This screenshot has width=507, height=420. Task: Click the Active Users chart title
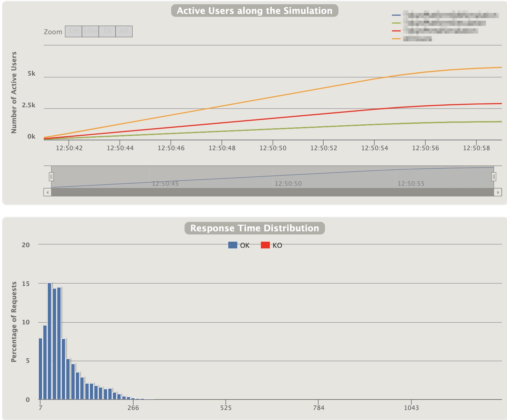pos(254,11)
